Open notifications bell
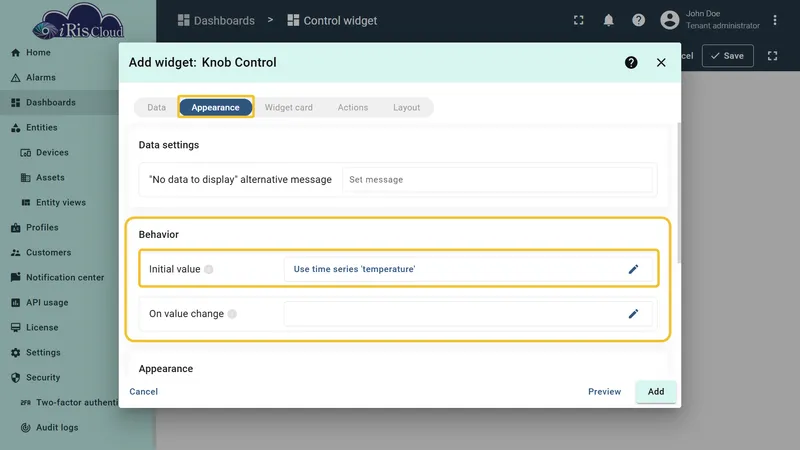 pyautogui.click(x=608, y=20)
